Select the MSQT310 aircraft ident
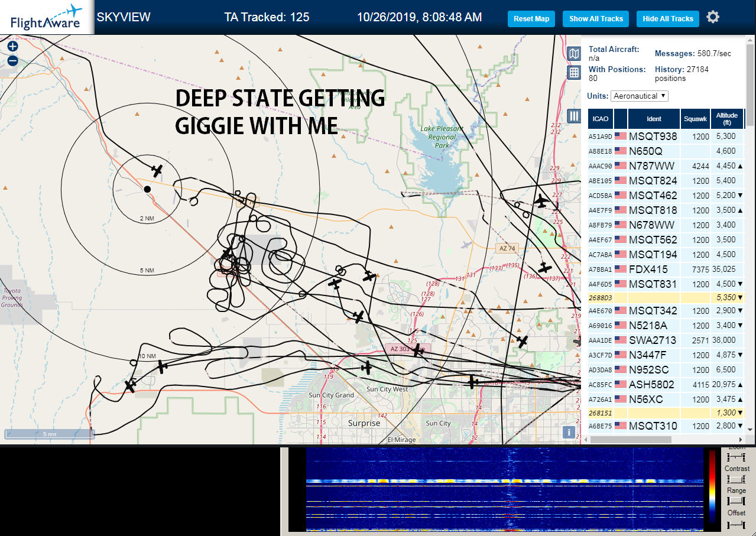This screenshot has height=536, width=756. coord(653,425)
